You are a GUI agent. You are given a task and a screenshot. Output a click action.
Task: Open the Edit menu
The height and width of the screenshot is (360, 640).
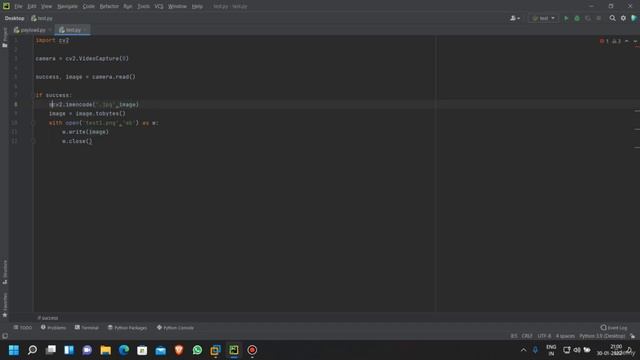click(32, 7)
